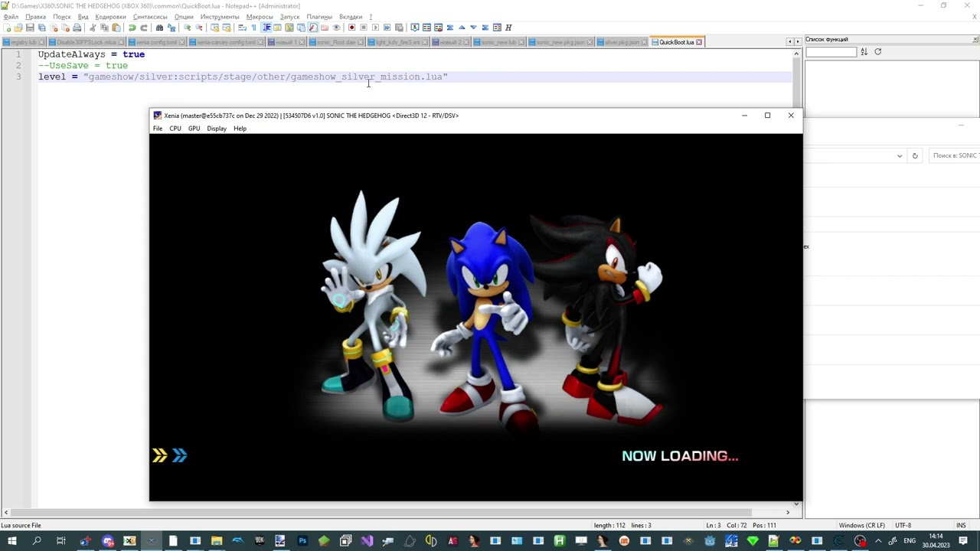Click the bold H icon in toolbar

pyautogui.click(x=508, y=28)
